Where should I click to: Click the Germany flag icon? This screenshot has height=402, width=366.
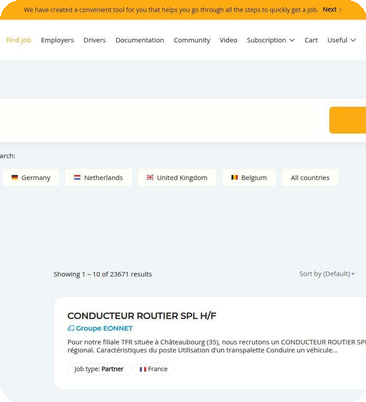15,177
